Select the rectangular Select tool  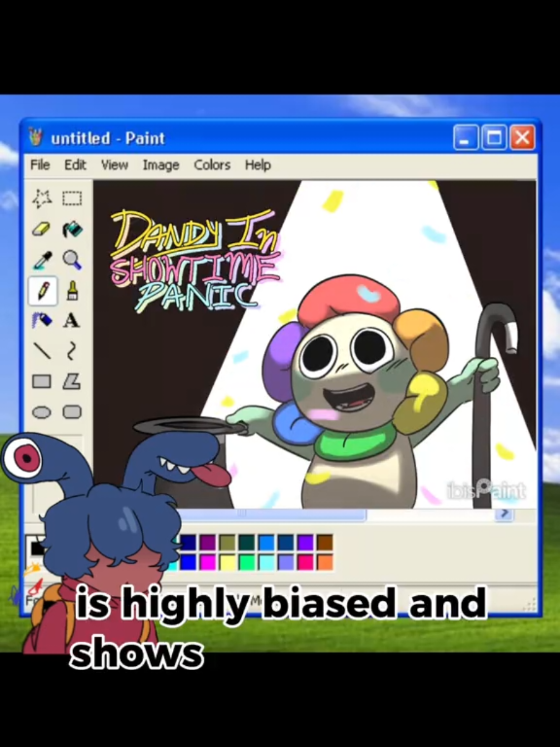coord(72,199)
